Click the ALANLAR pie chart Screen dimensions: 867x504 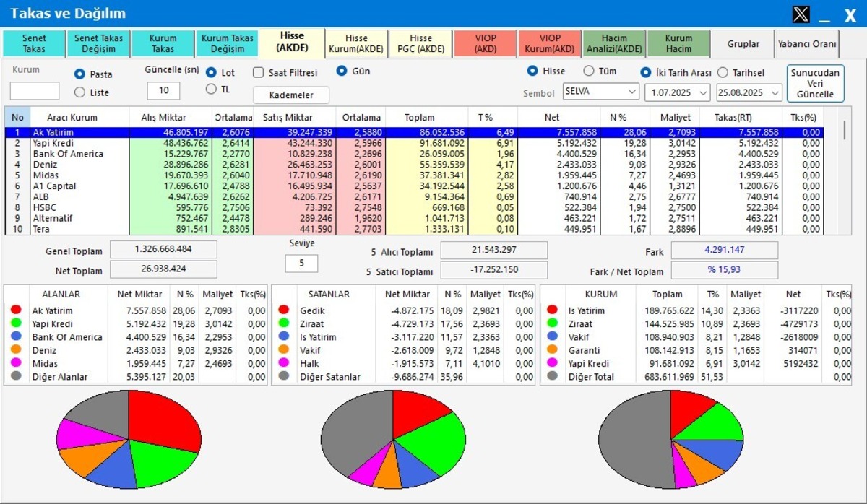tap(129, 440)
